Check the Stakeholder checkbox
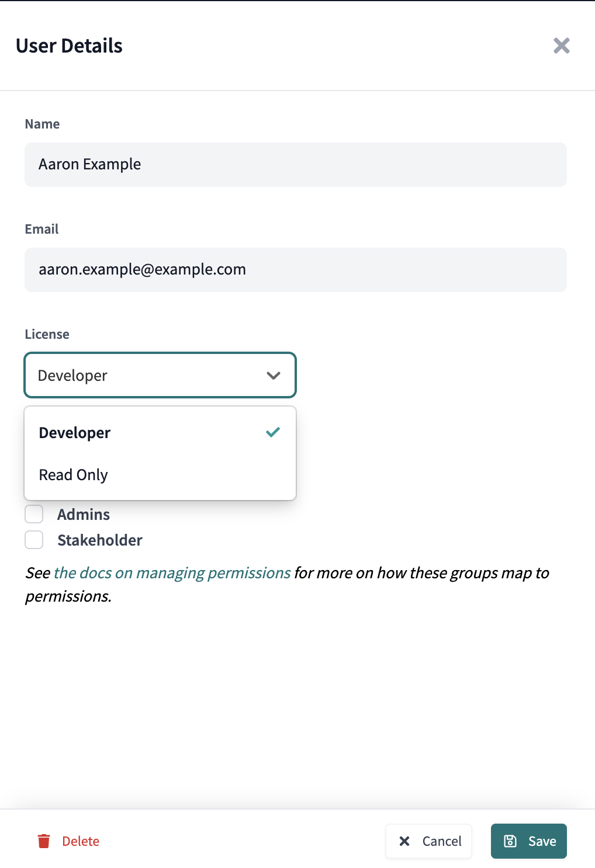The width and height of the screenshot is (595, 868). tap(34, 540)
